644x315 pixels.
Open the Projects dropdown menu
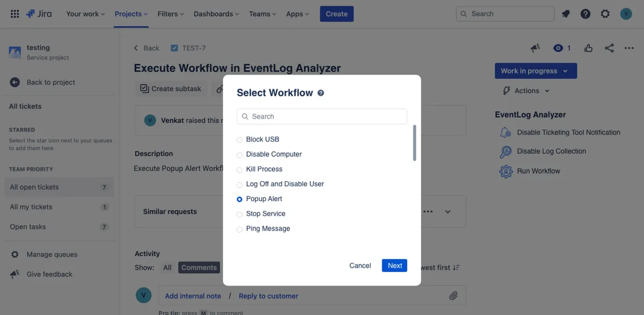pos(131,14)
